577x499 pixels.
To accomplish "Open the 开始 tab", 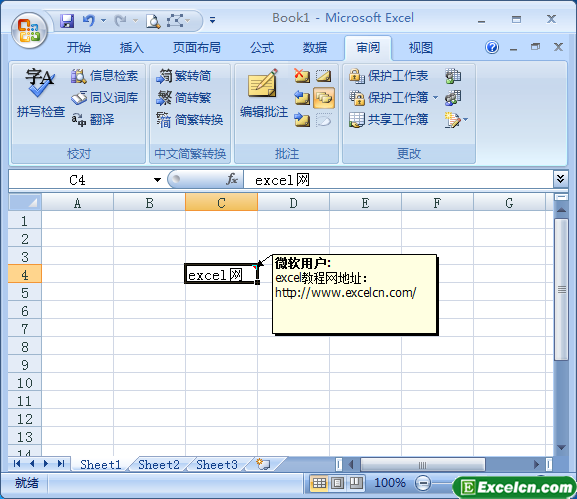I will coord(78,47).
